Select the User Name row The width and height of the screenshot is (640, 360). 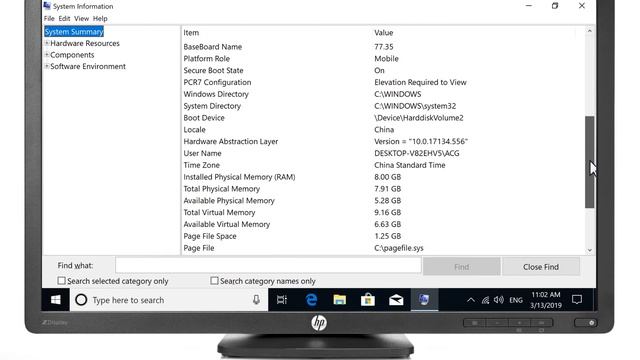click(383, 153)
